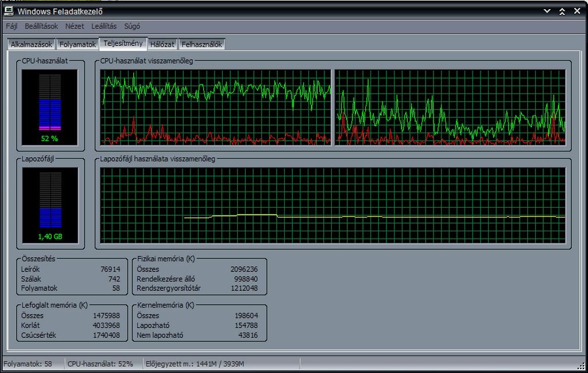This screenshot has height=373, width=588.
Task: Close the Windows Feladatkezelő window
Action: pos(577,11)
